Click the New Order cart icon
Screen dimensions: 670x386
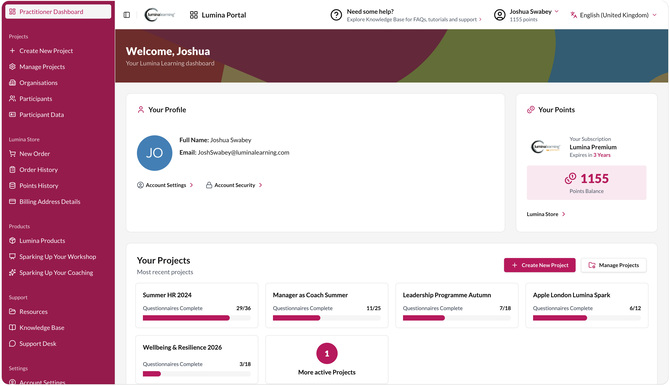click(12, 154)
